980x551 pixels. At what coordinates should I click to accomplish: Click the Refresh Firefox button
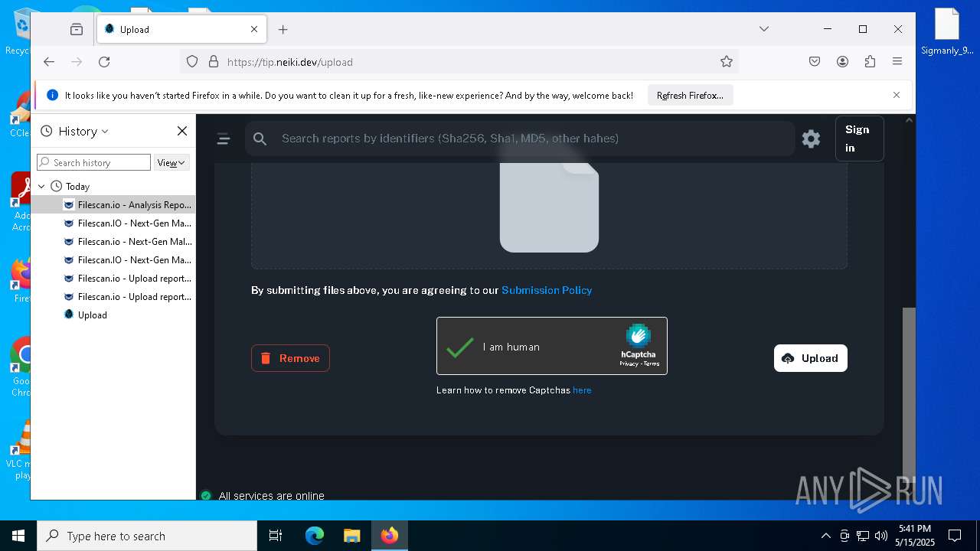coord(690,96)
